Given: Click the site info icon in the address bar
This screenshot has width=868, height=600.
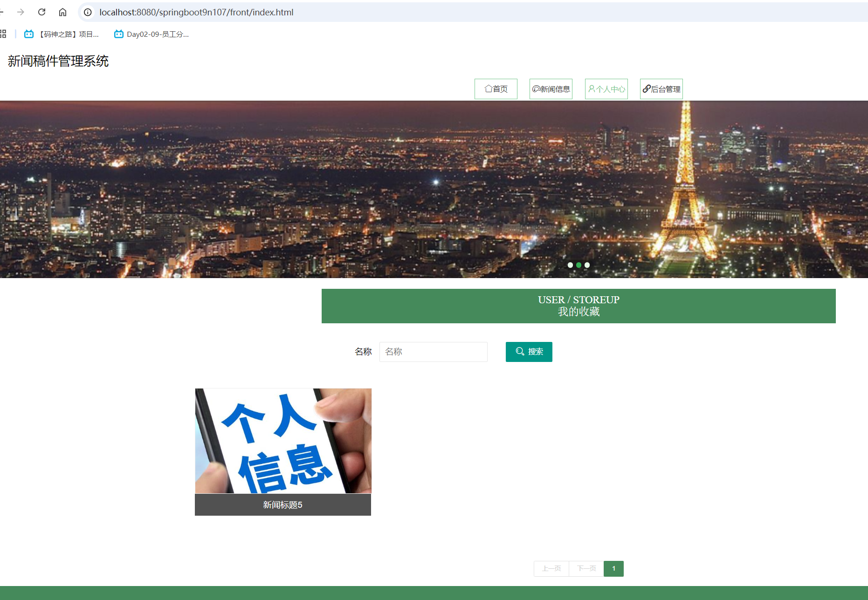Looking at the screenshot, I should (88, 12).
